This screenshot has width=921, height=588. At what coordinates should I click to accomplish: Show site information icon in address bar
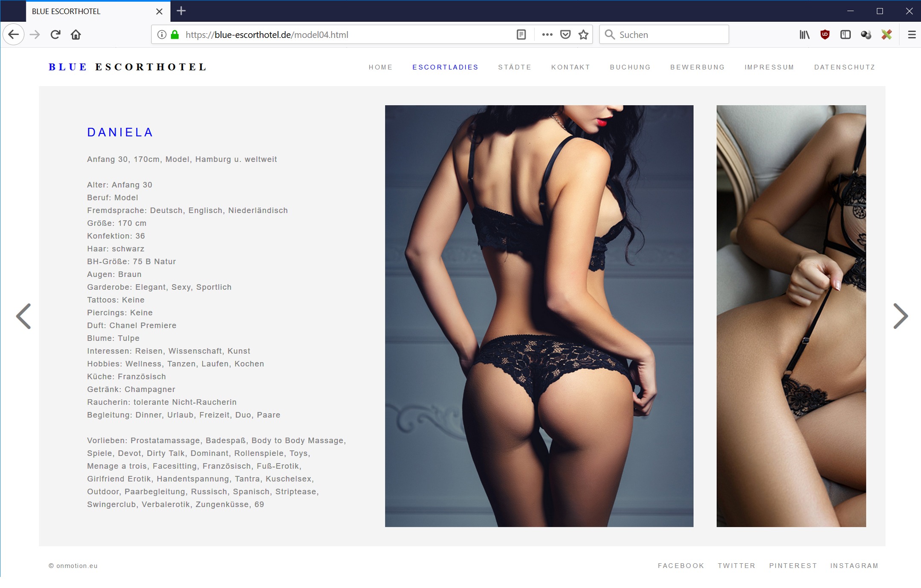click(162, 35)
